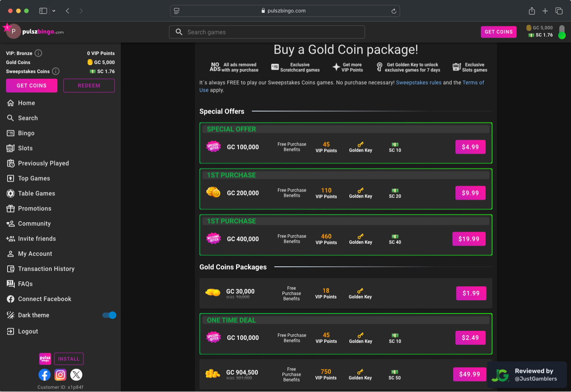
Task: Click the coin pile icon for GC 904,500
Action: (x=213, y=374)
